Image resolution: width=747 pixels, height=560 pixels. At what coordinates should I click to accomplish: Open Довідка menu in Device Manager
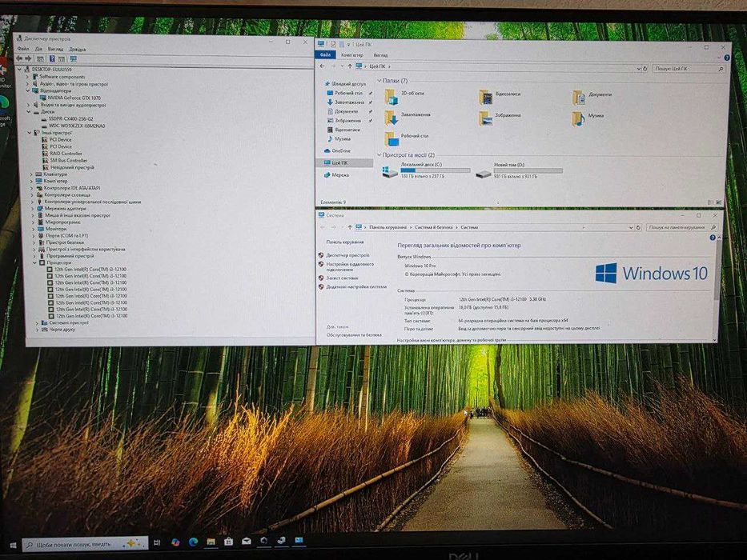(77, 50)
